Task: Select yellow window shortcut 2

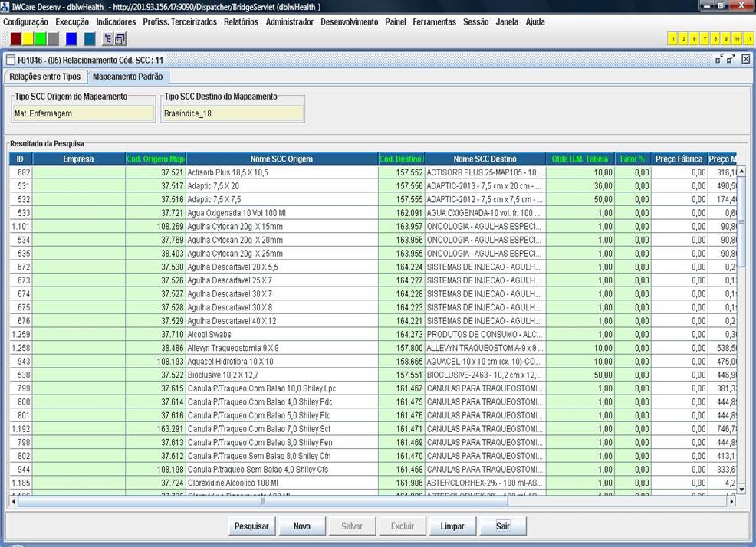Action: pos(683,38)
